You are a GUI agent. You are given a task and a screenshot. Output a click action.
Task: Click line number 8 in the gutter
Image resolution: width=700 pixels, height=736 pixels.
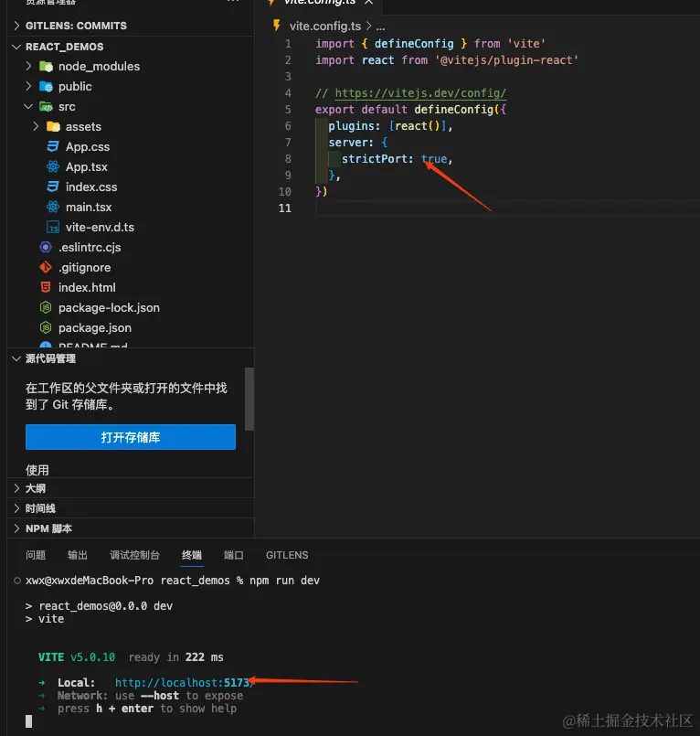point(288,159)
